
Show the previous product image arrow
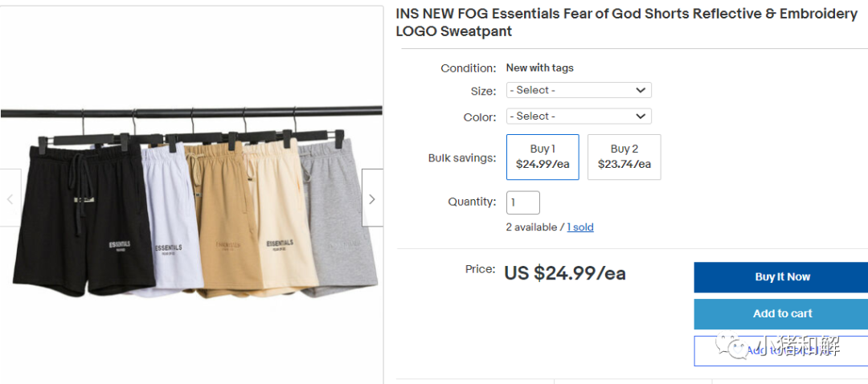tap(10, 198)
